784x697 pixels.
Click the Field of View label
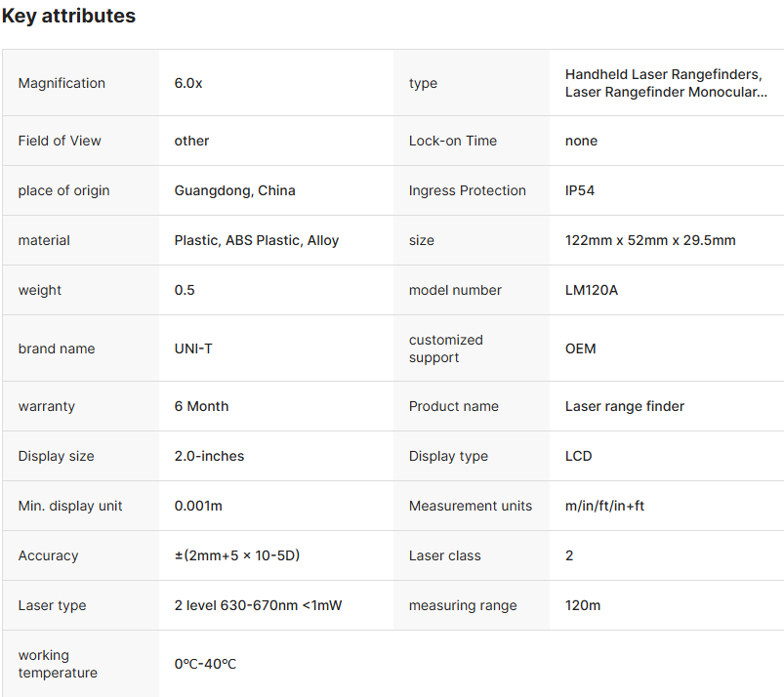(60, 141)
